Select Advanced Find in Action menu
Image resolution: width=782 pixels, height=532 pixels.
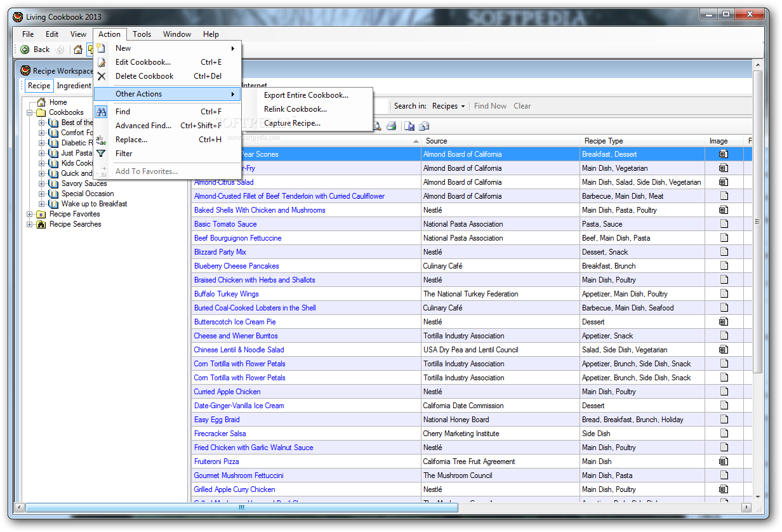tap(168, 126)
